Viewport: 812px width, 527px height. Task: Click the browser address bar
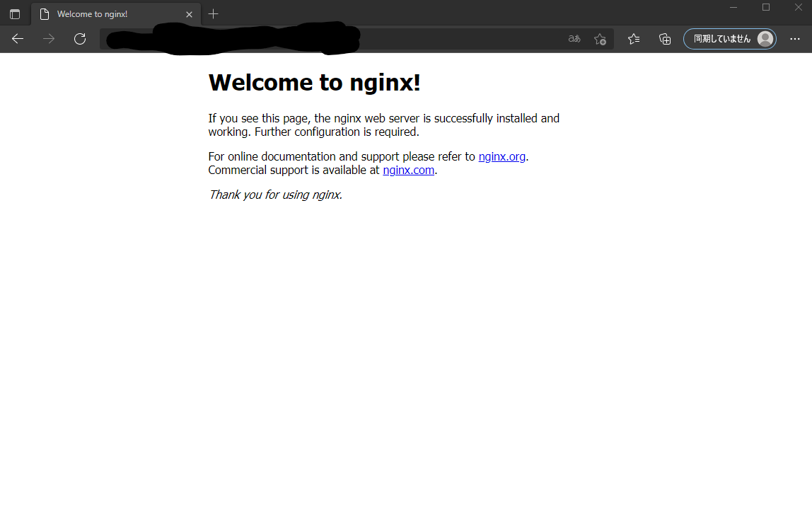click(x=356, y=39)
